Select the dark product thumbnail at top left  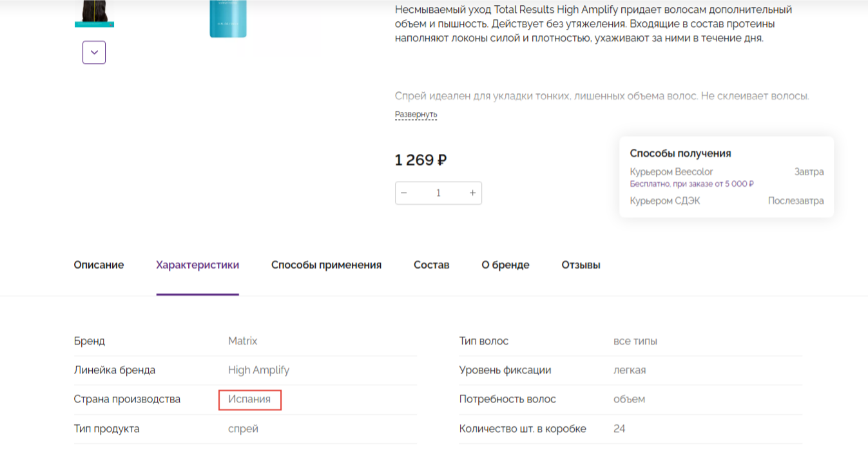[94, 13]
